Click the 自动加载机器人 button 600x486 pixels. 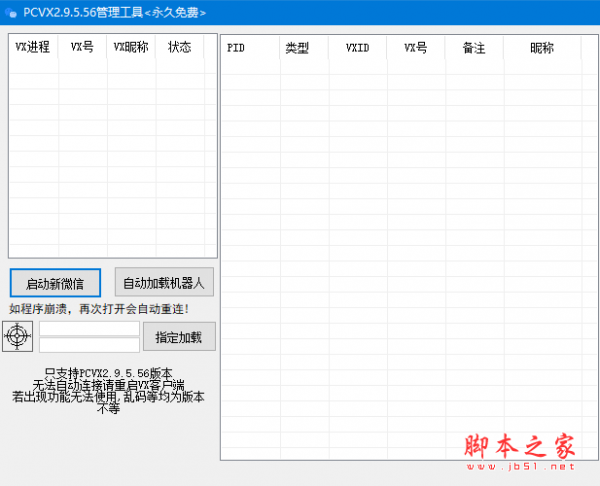[164, 282]
